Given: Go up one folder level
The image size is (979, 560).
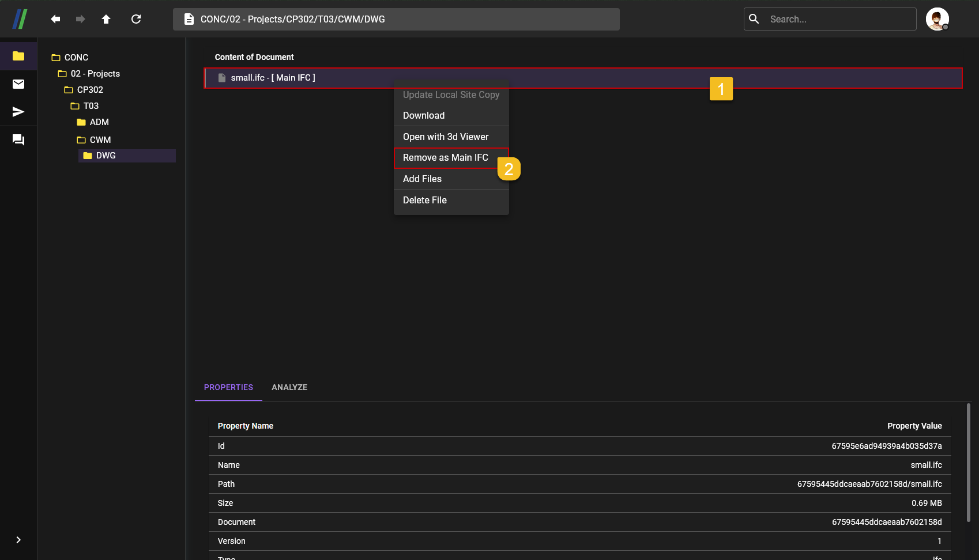Looking at the screenshot, I should click(x=106, y=19).
